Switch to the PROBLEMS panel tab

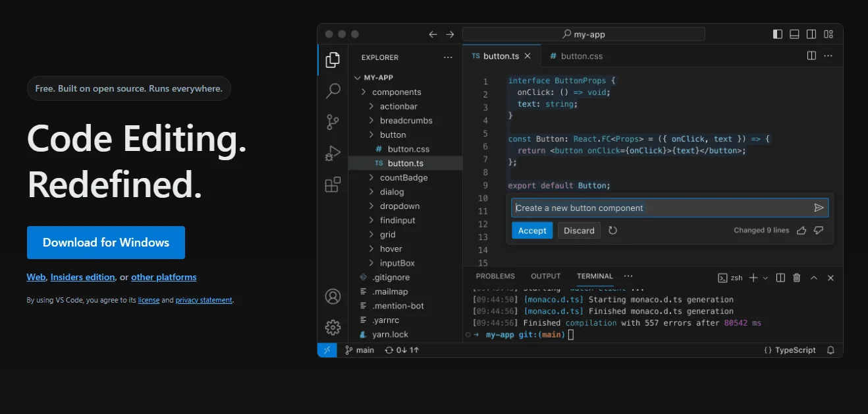[495, 276]
